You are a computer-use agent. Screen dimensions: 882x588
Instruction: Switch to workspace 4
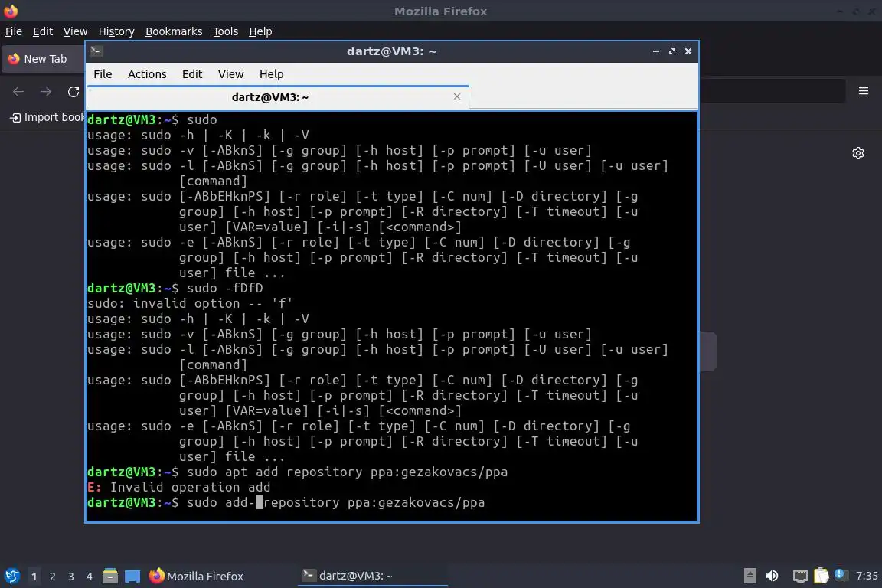(x=90, y=577)
